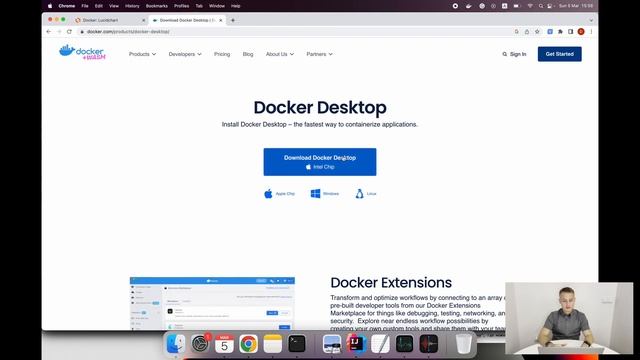Open Google Chrome in the Dock
Screen dimensions: 640x360
pyautogui.click(x=248, y=344)
